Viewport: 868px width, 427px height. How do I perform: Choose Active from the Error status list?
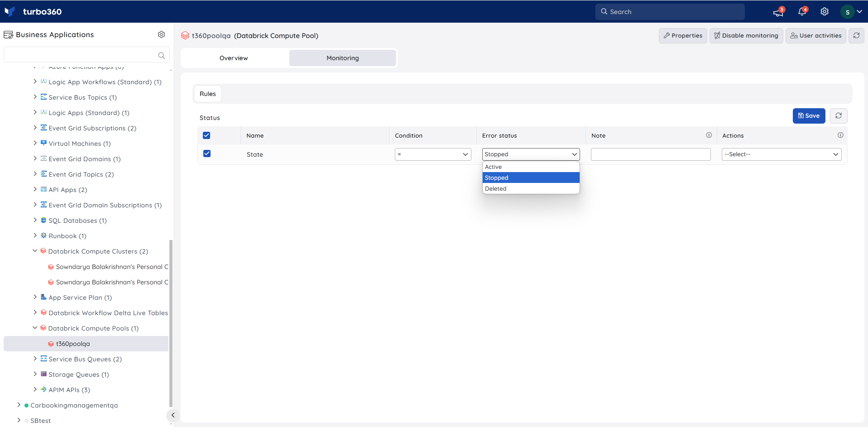(531, 167)
